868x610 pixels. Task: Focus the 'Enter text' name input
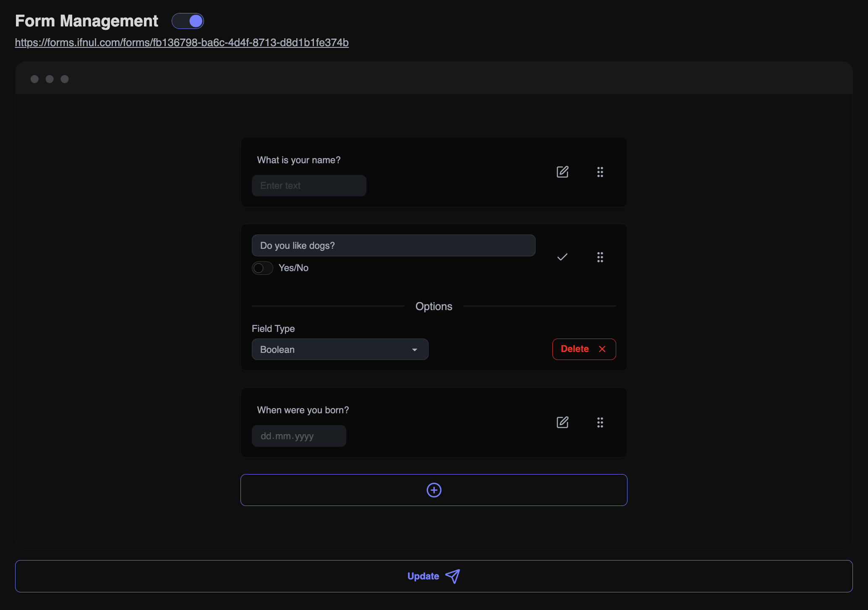pyautogui.click(x=309, y=185)
